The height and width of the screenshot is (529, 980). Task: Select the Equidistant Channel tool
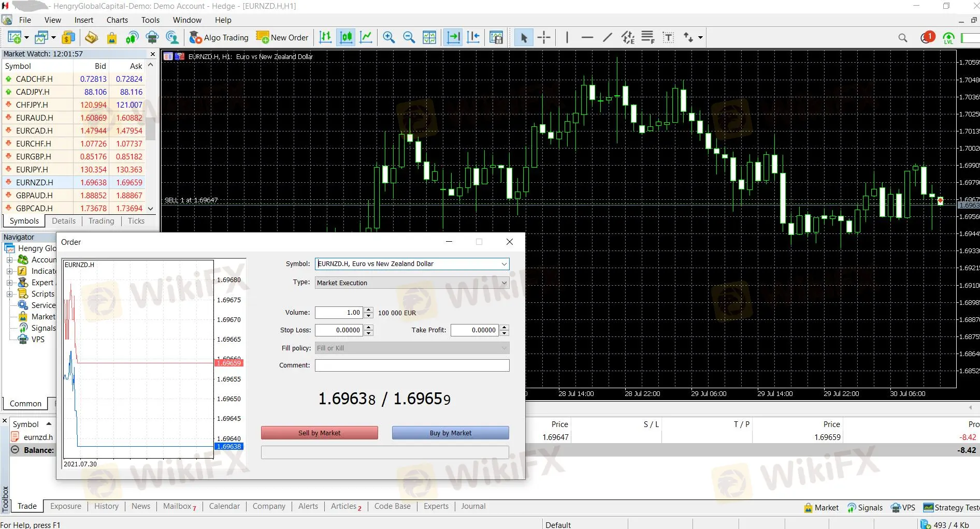628,37
